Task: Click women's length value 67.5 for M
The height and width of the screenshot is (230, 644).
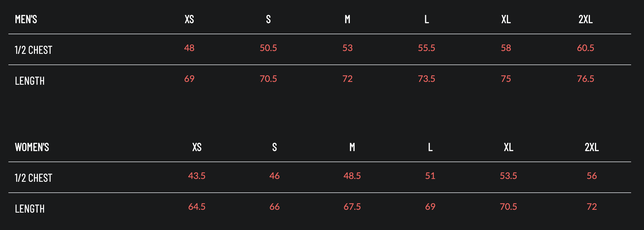Action: (352, 207)
